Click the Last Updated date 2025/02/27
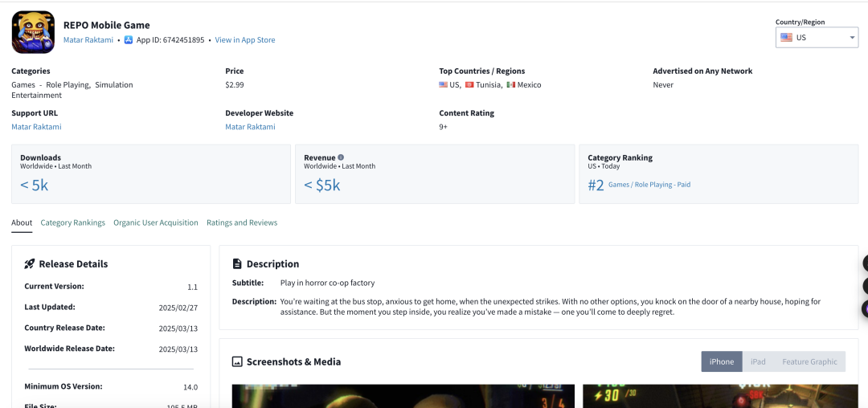 pyautogui.click(x=178, y=308)
